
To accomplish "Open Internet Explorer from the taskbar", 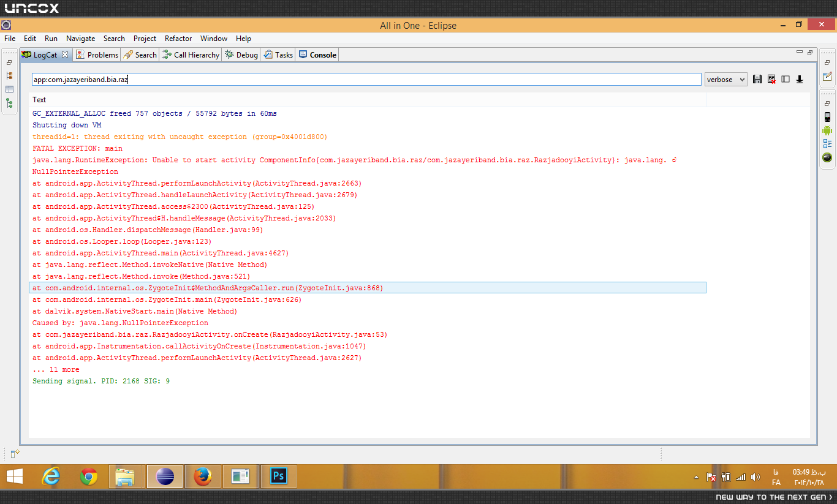I will (50, 476).
